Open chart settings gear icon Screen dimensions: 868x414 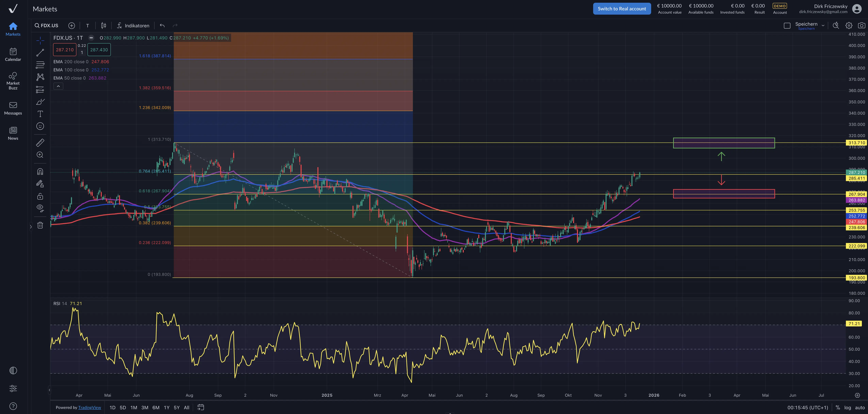pos(848,26)
